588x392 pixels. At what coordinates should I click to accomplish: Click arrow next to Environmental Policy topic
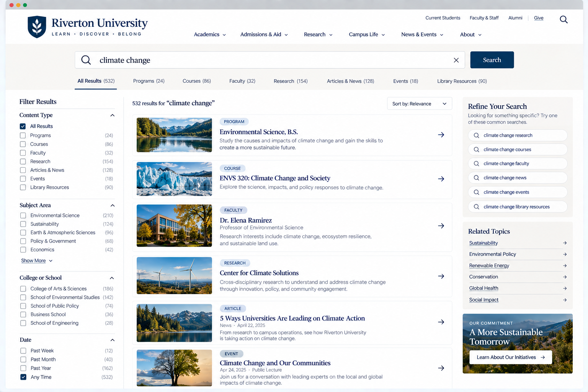pos(565,254)
